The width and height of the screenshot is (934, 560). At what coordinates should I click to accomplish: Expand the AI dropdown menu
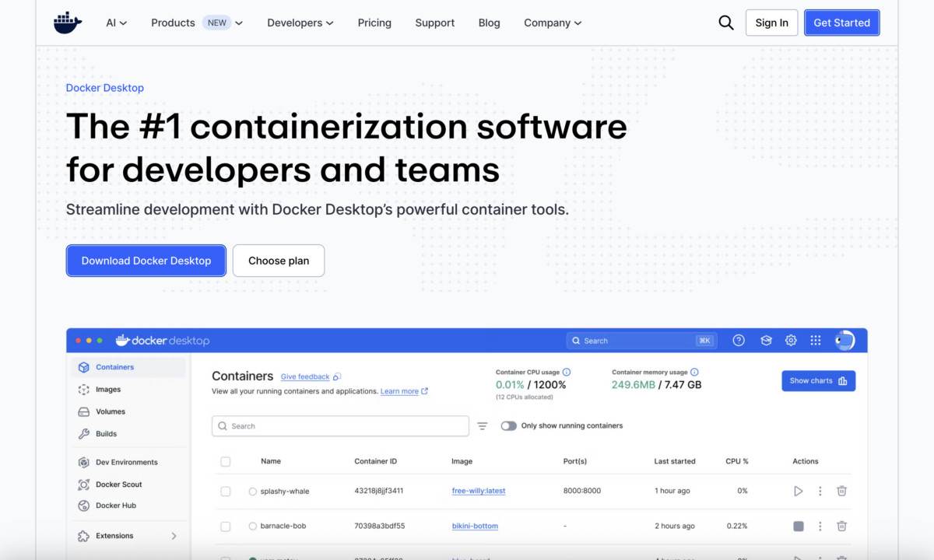click(x=117, y=23)
